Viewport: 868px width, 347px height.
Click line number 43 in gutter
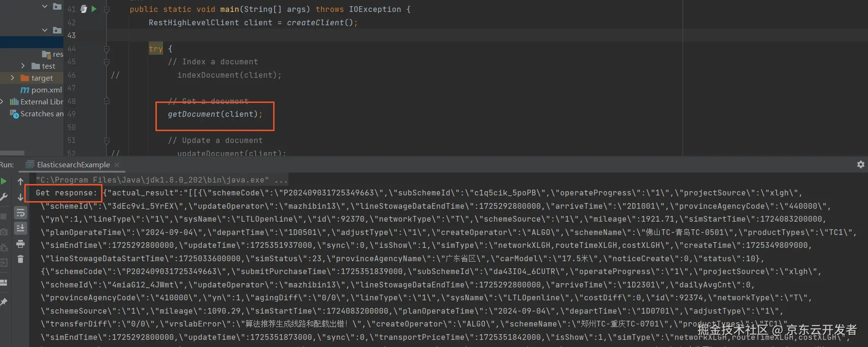pyautogui.click(x=71, y=35)
